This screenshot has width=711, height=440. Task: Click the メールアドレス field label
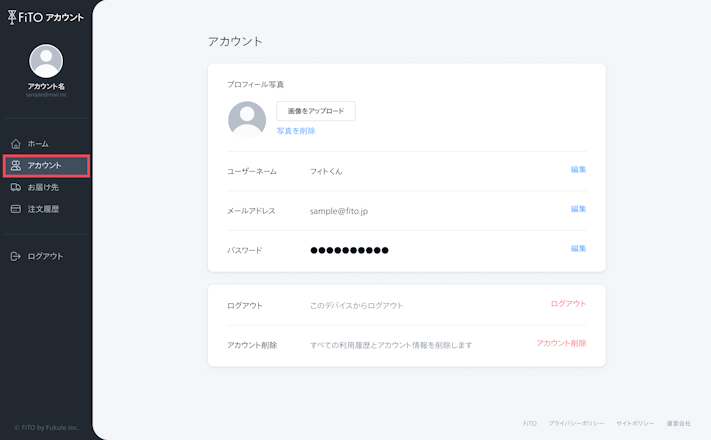coord(251,211)
